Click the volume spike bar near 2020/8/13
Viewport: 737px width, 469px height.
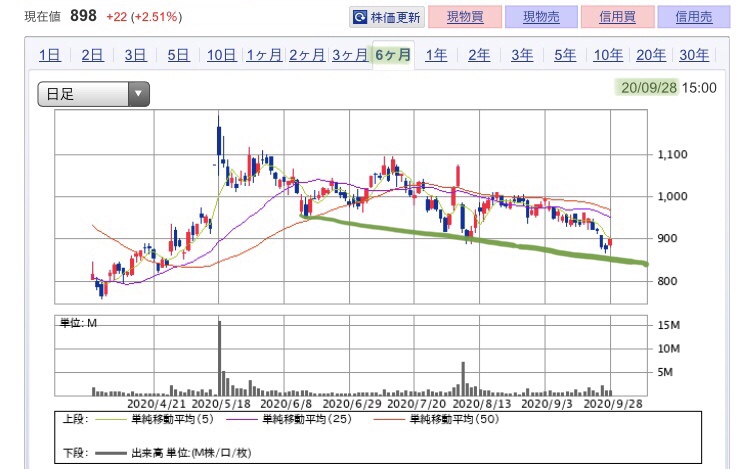[x=463, y=378]
